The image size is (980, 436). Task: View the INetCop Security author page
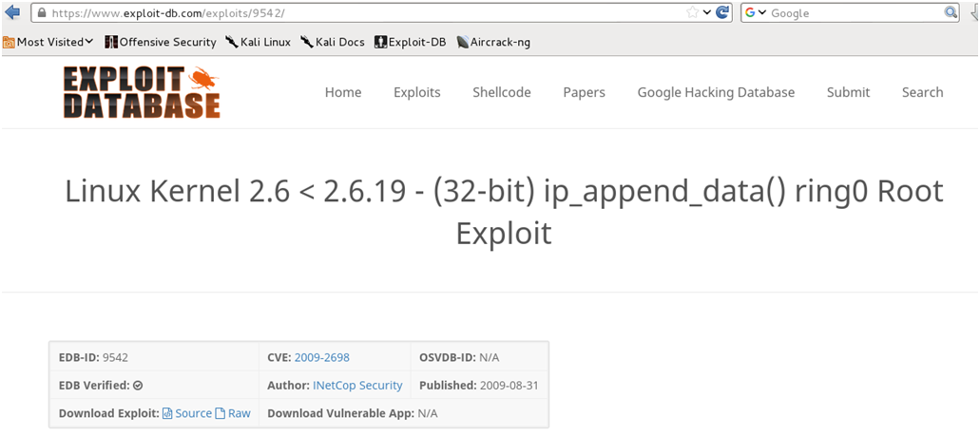[x=357, y=385]
